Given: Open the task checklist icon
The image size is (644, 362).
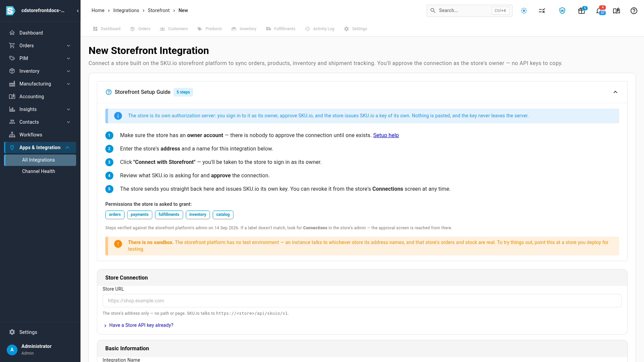Looking at the screenshot, I should coord(542,11).
